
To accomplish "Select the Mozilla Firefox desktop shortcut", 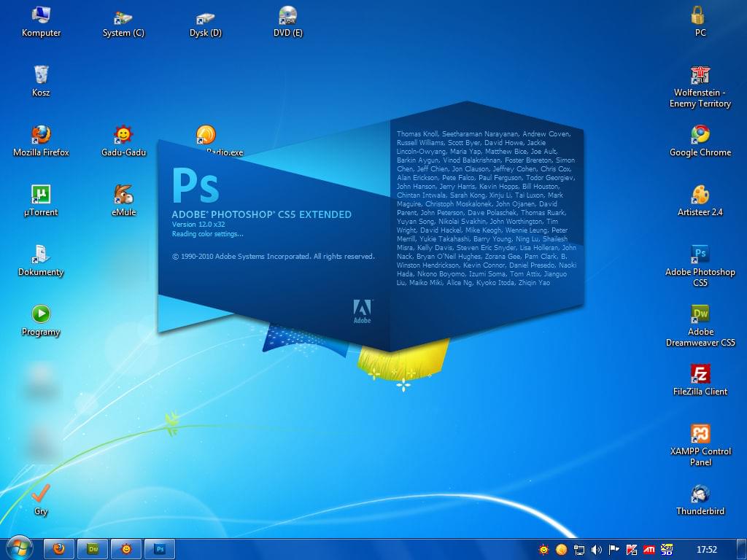I will (41, 141).
